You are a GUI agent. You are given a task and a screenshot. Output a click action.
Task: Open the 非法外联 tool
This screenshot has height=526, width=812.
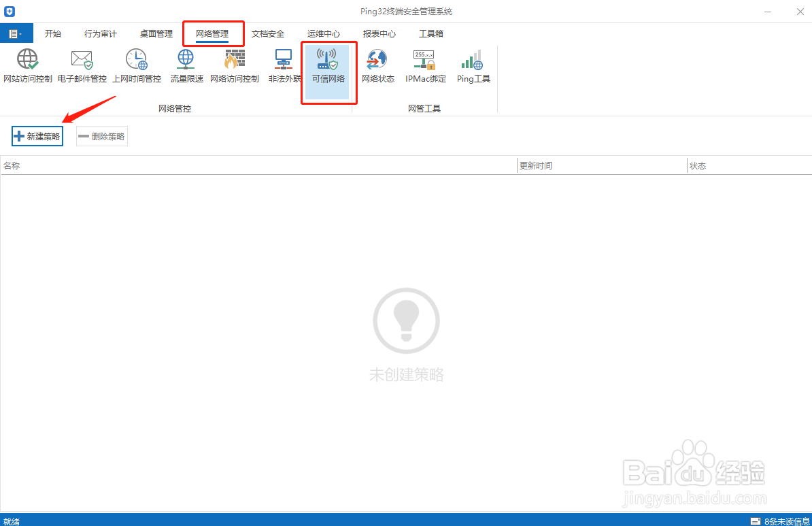coord(284,66)
